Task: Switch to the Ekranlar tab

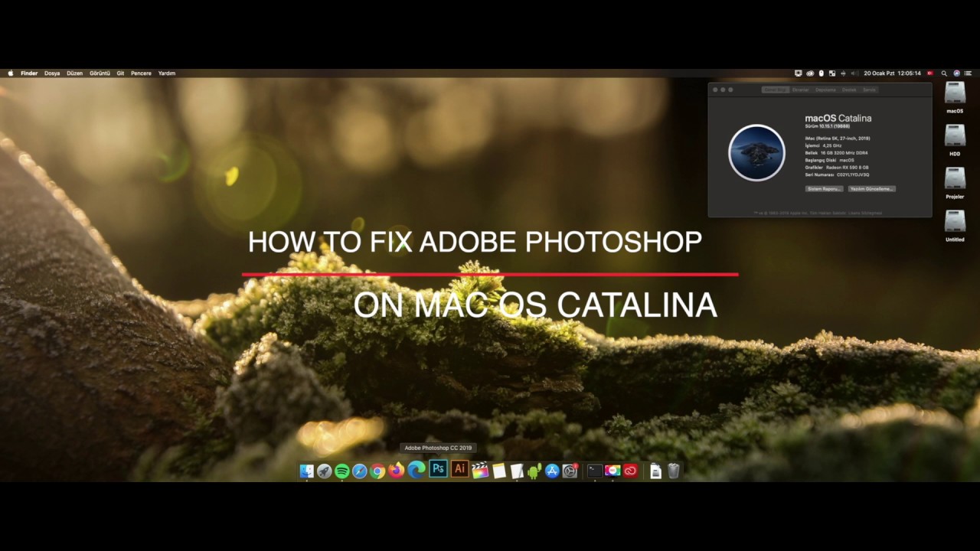Action: 800,90
